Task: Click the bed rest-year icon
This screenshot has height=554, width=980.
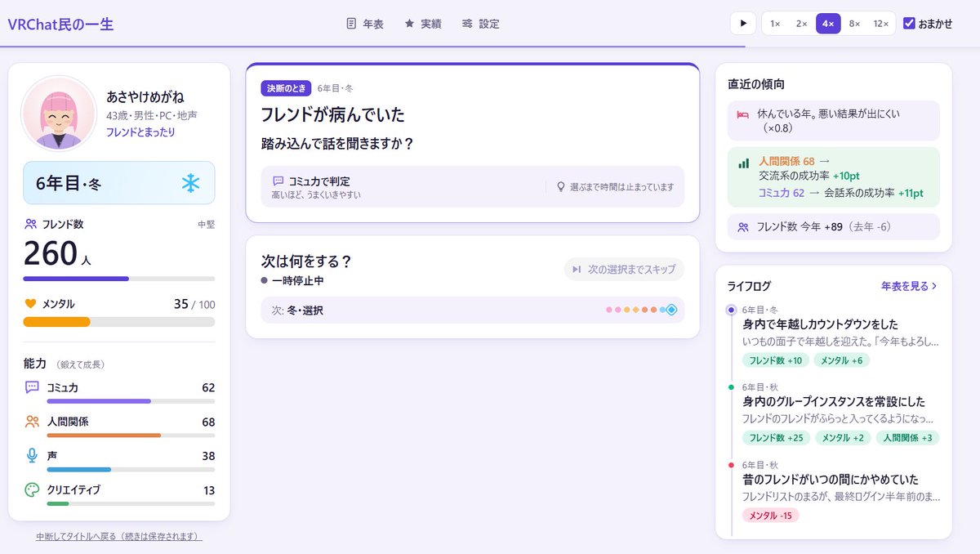Action: pyautogui.click(x=743, y=115)
